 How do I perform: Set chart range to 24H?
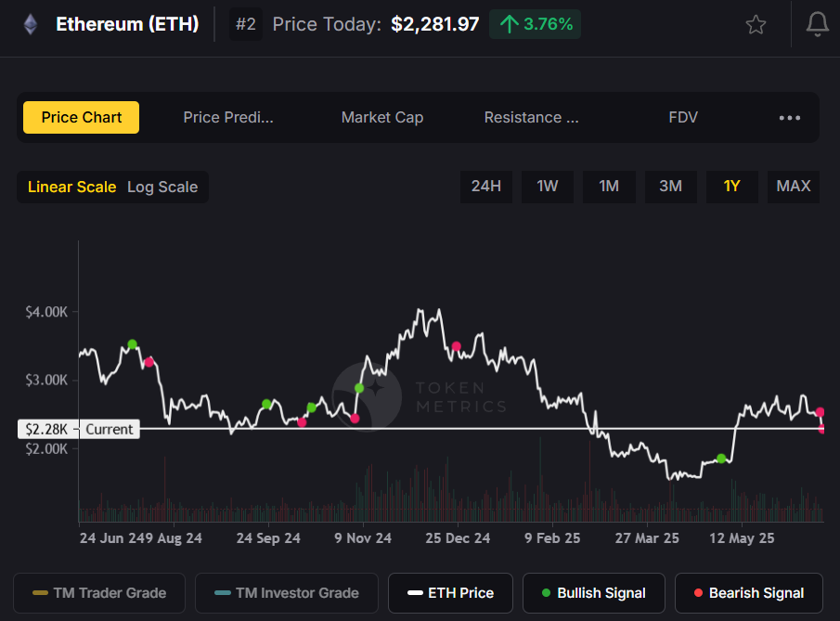(x=485, y=187)
